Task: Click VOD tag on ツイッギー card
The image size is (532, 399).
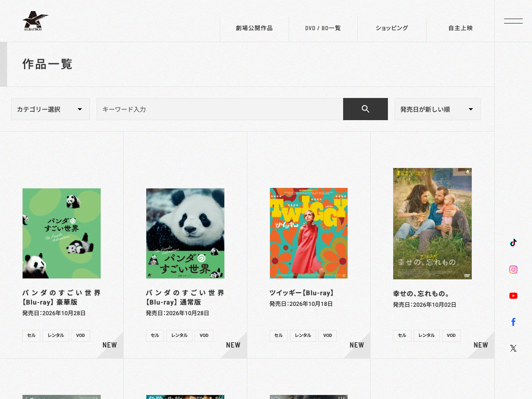Action: click(x=328, y=336)
